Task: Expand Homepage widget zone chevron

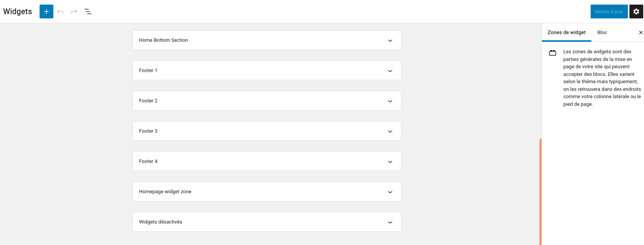Action: click(390, 192)
